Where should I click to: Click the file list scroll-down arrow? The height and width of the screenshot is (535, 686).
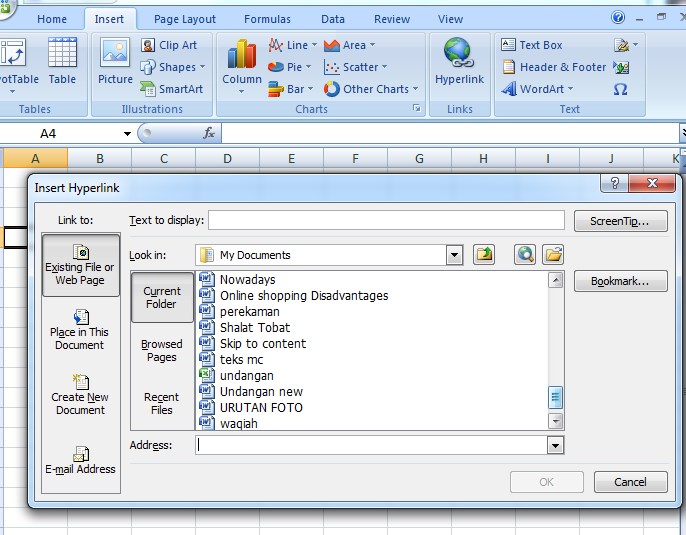[x=555, y=421]
